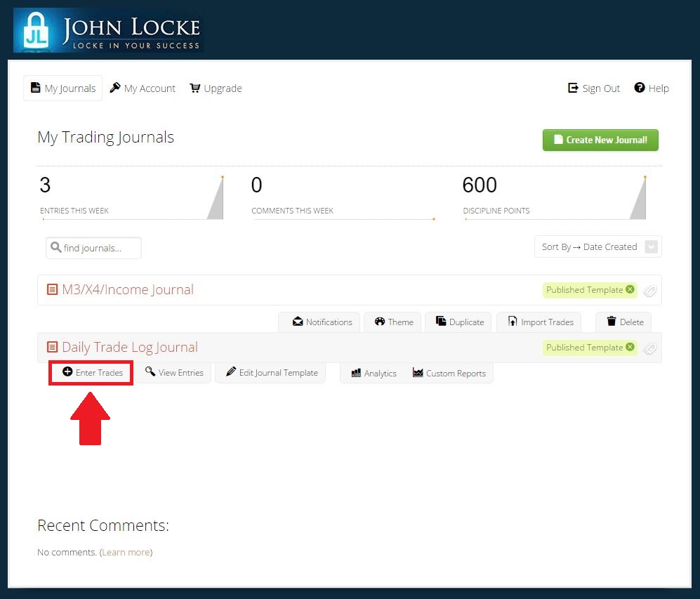Focus the find journals search field
The height and width of the screenshot is (599, 700).
94,248
